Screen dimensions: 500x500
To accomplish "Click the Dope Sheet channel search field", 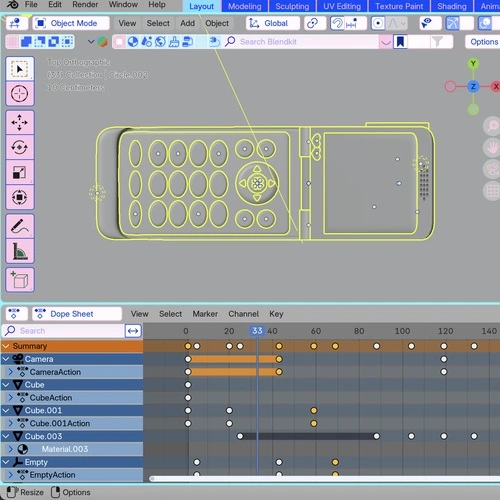I will [64, 331].
